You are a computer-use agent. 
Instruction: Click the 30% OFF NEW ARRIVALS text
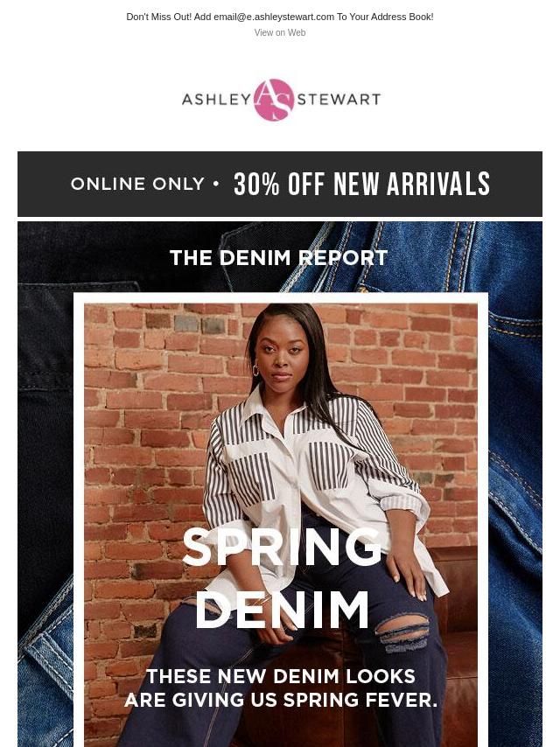(x=361, y=184)
